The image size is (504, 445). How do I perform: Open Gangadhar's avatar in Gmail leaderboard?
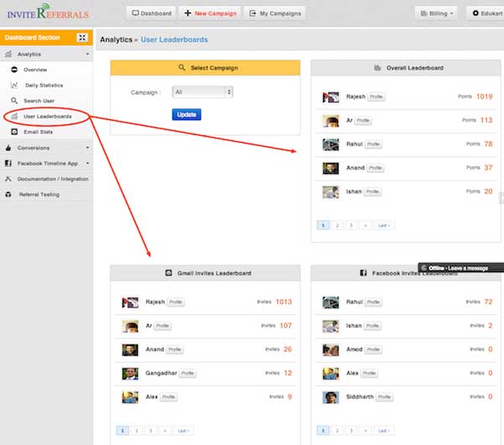[130, 374]
